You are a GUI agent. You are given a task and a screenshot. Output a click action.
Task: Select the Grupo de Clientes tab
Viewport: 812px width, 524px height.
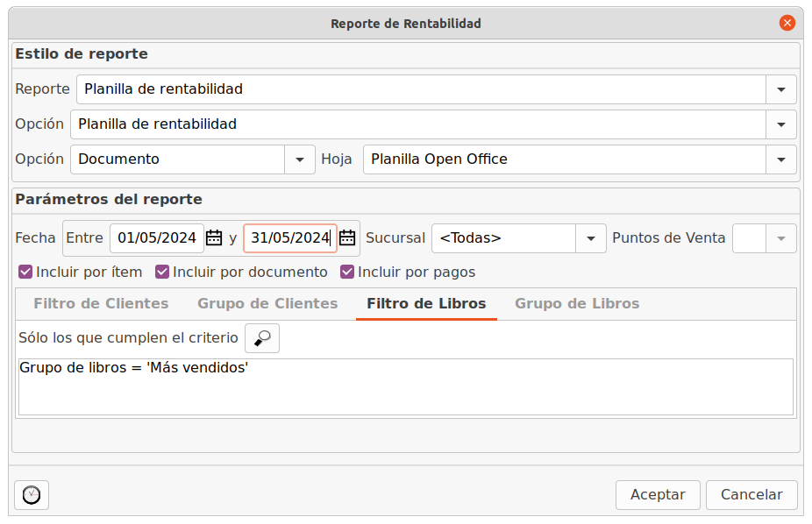(x=267, y=304)
